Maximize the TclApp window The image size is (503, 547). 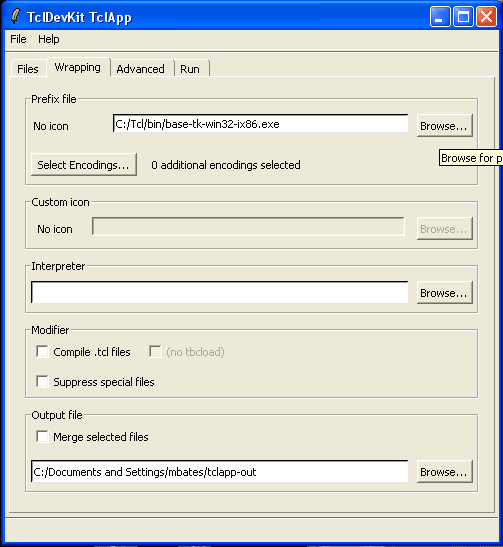pos(463,16)
